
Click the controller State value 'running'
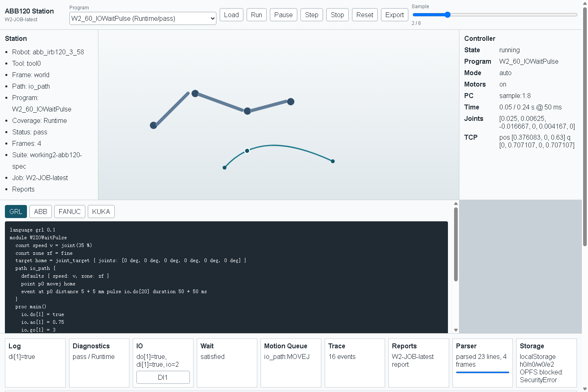[x=510, y=50]
